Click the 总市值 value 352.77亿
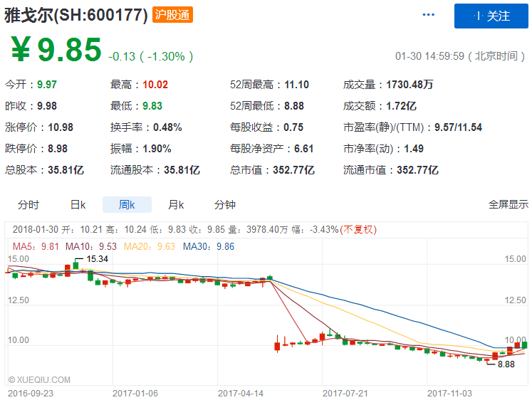Screen dimensions: 532x400 point(294,170)
